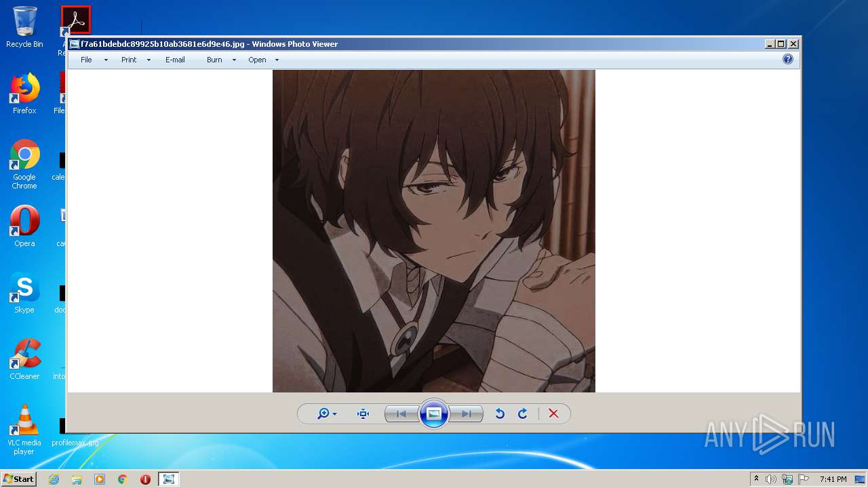Go to the next photo
This screenshot has width=868, height=488.
(x=467, y=413)
